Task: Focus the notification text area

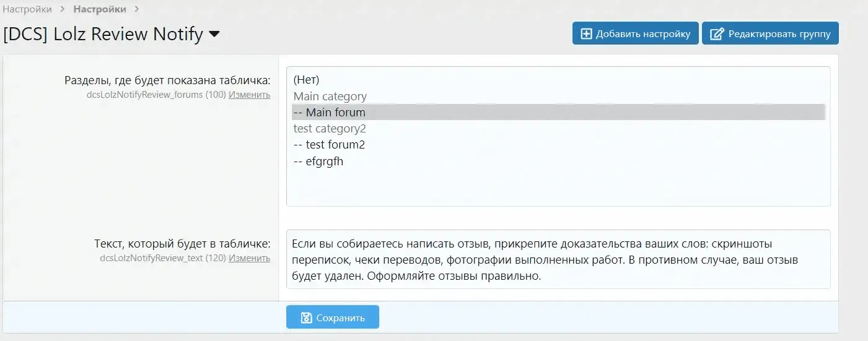Action: pos(558,259)
